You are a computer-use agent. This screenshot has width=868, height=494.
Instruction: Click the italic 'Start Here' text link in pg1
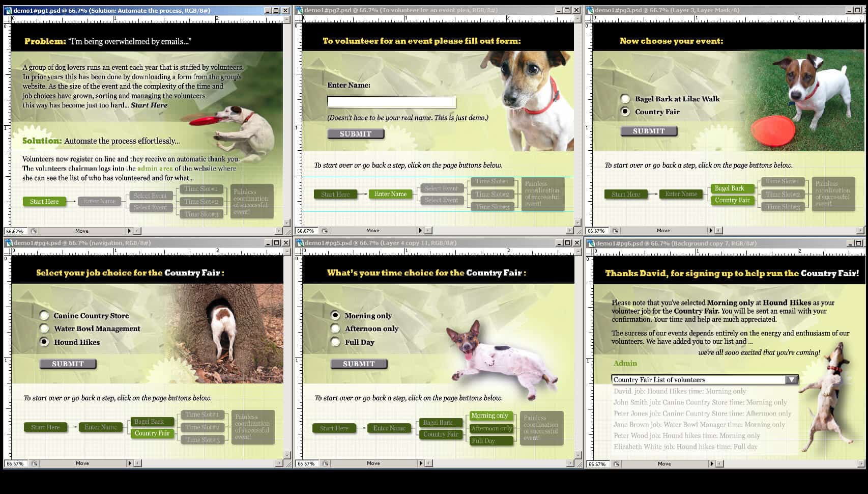pos(149,105)
